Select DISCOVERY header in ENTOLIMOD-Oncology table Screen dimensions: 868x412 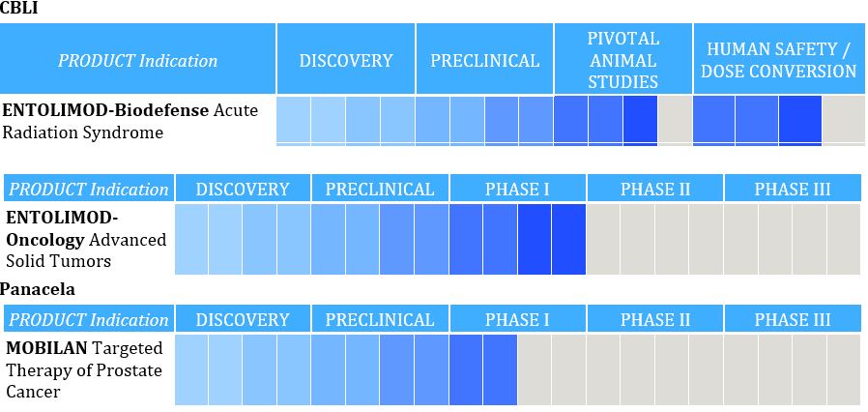[x=243, y=189]
